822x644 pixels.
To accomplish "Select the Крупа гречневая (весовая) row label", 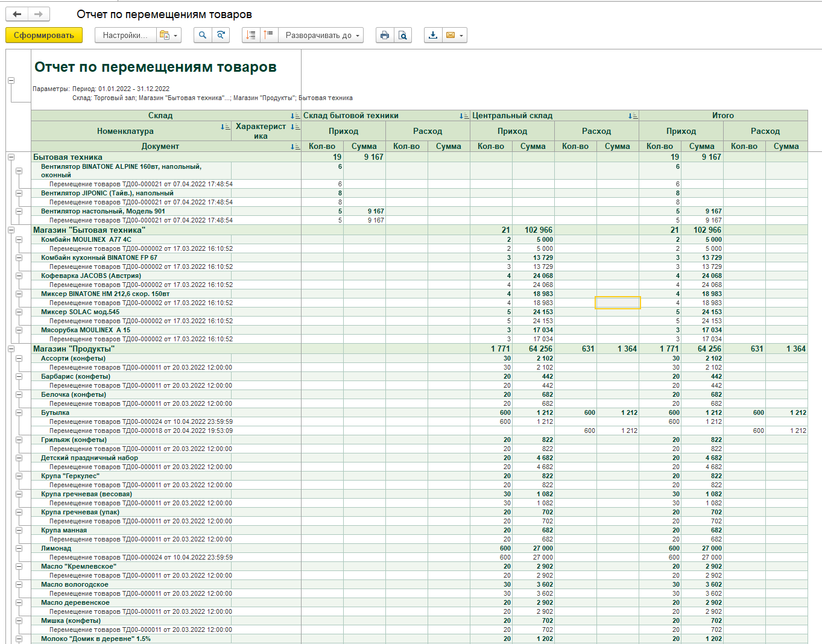I will pos(86,494).
